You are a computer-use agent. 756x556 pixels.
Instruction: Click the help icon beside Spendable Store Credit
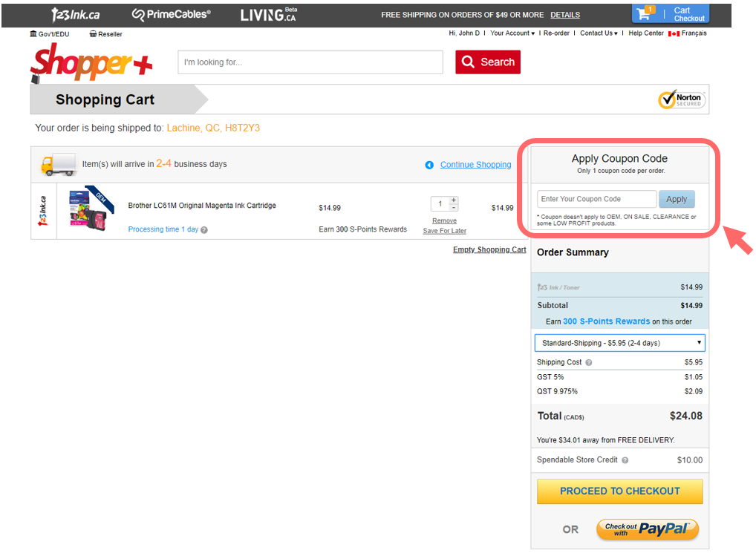(625, 460)
